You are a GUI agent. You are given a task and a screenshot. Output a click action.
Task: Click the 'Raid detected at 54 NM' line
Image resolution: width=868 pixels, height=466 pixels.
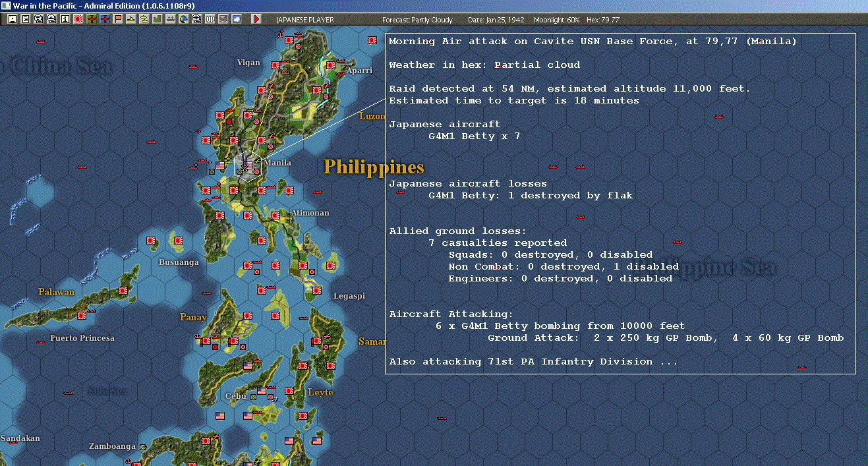569,89
